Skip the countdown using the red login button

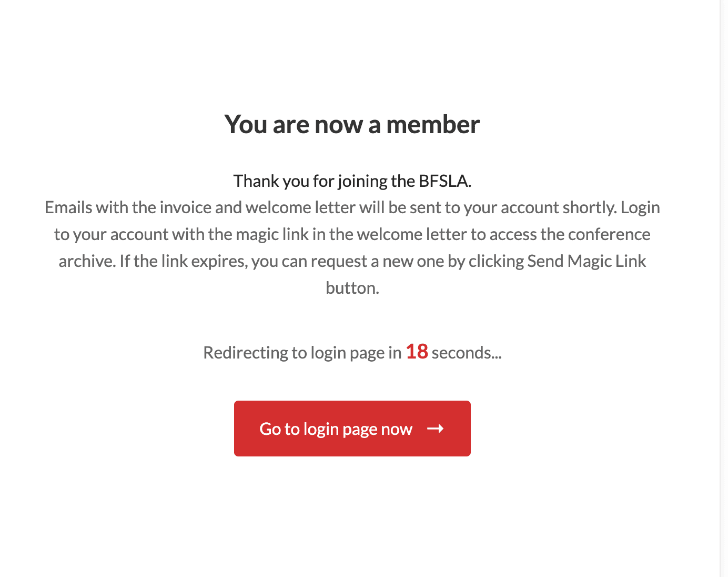point(352,429)
